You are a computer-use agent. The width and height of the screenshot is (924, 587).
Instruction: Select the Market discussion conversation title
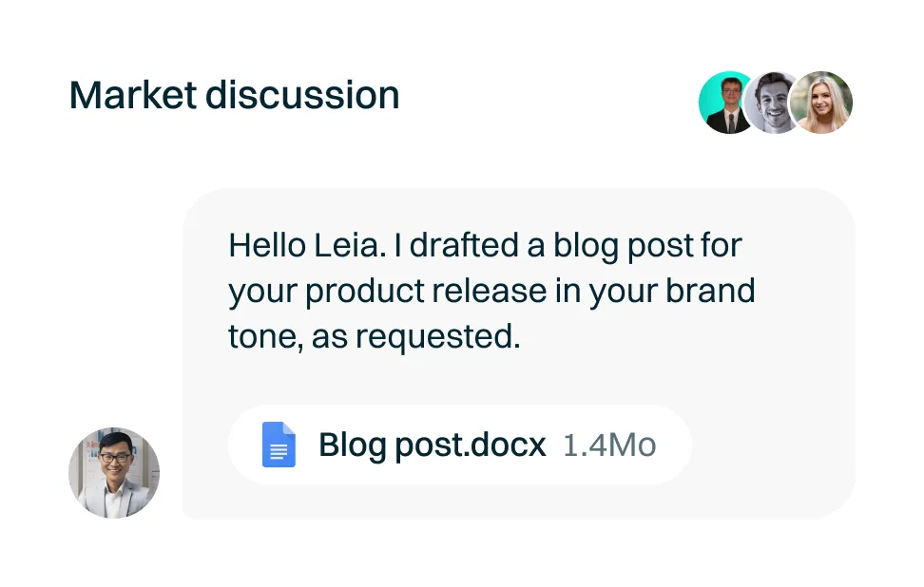coord(235,96)
